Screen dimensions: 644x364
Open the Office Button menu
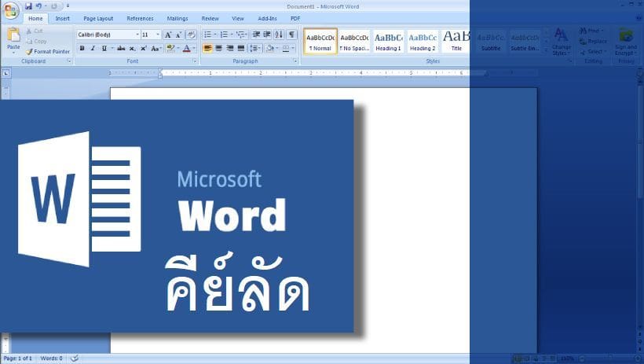[x=11, y=10]
